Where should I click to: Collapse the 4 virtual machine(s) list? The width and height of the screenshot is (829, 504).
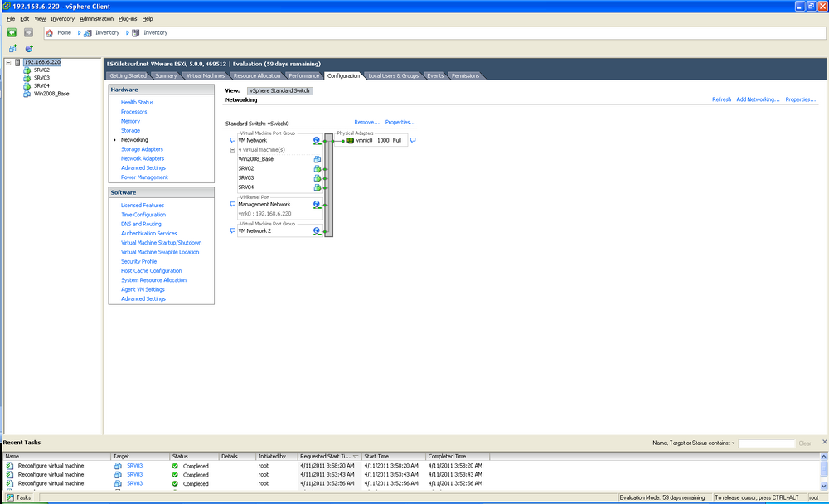[x=233, y=150]
